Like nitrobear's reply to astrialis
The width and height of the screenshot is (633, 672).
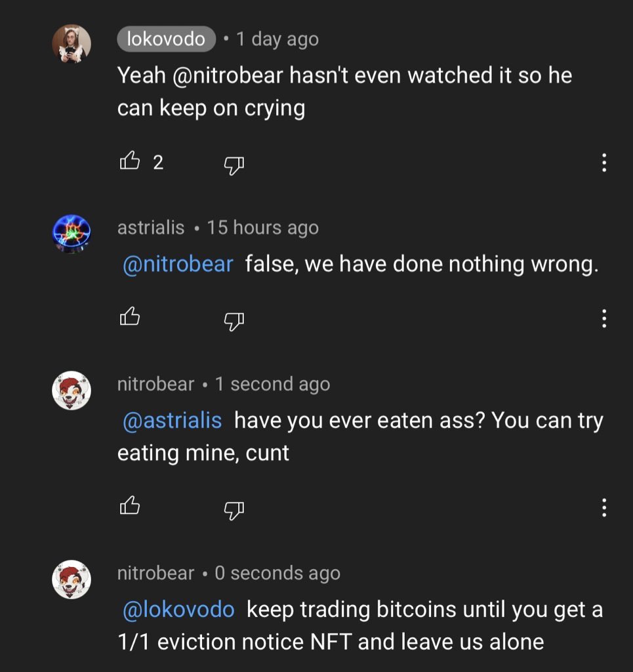[x=130, y=505]
